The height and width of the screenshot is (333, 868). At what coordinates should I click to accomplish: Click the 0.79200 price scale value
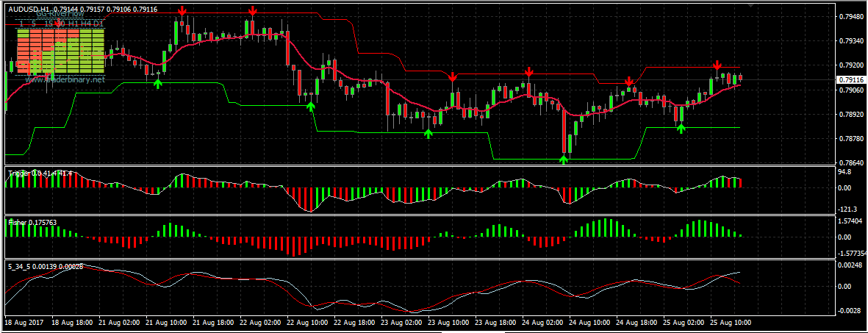click(x=851, y=65)
